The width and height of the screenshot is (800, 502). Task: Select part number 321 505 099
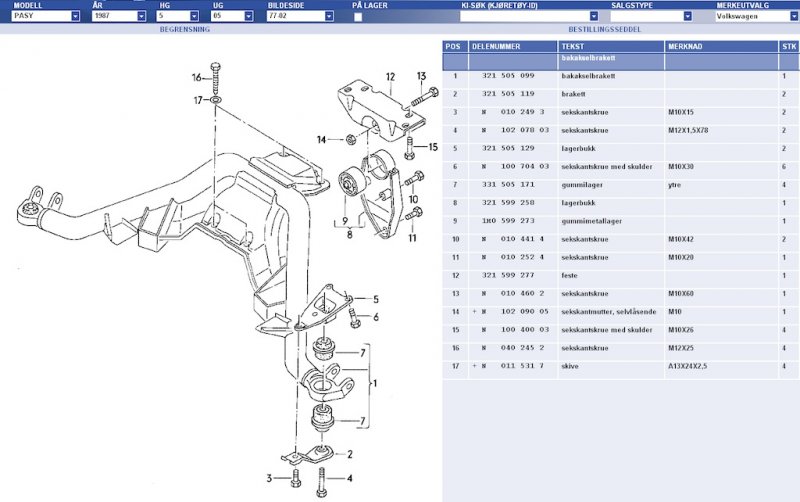508,76
